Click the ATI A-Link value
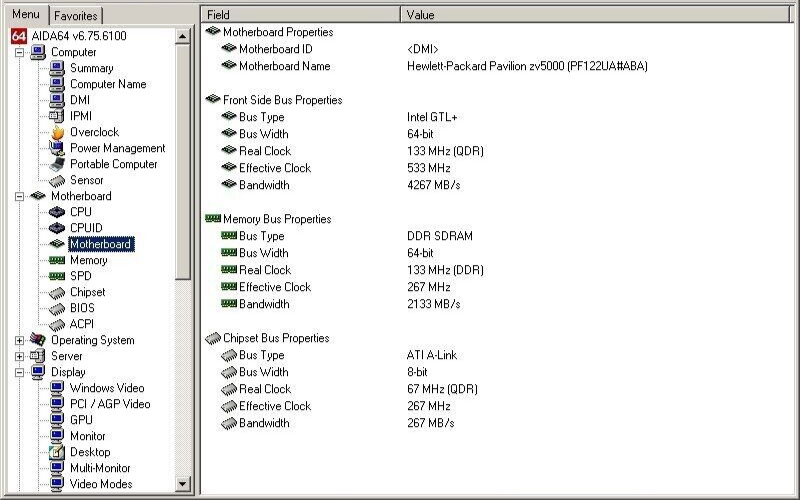The image size is (800, 500). coord(432,355)
